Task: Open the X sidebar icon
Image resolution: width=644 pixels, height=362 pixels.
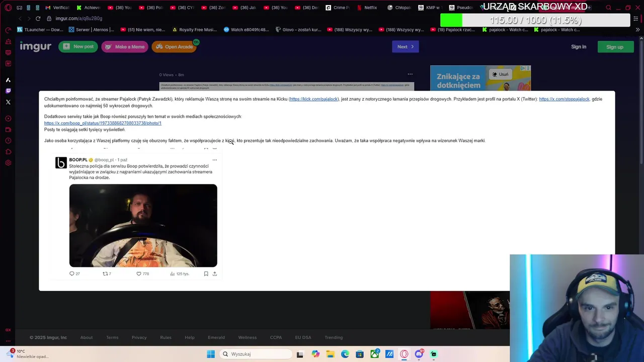Action: click(8, 102)
